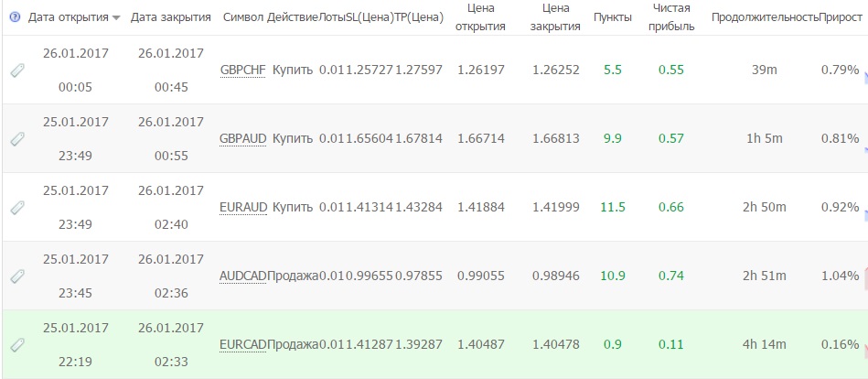Click the 5.5 pips value
868x379 pixels.
pos(613,70)
